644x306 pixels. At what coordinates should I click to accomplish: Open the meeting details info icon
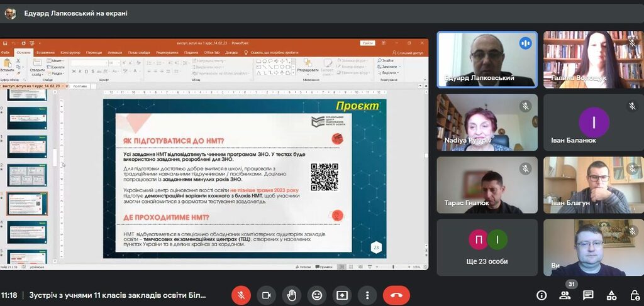pyautogui.click(x=541, y=295)
